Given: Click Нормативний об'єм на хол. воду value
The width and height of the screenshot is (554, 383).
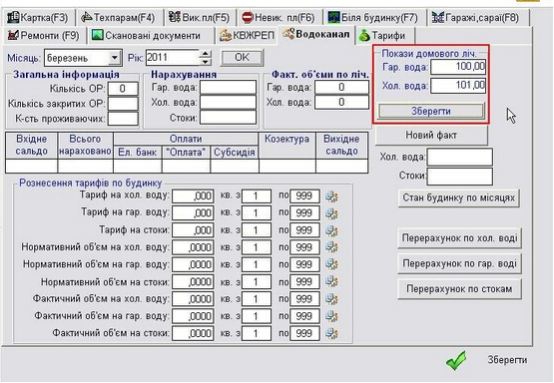Looking at the screenshot, I should [x=193, y=247].
